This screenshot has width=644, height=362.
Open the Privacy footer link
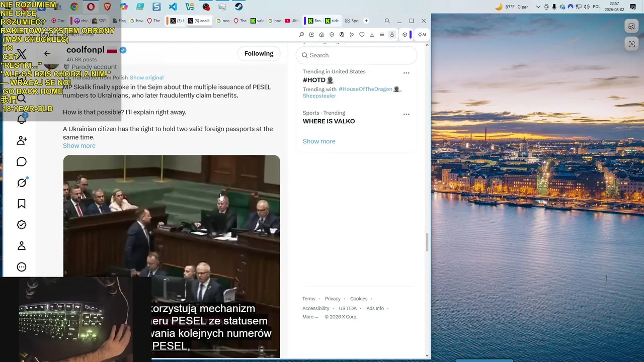[x=333, y=299]
